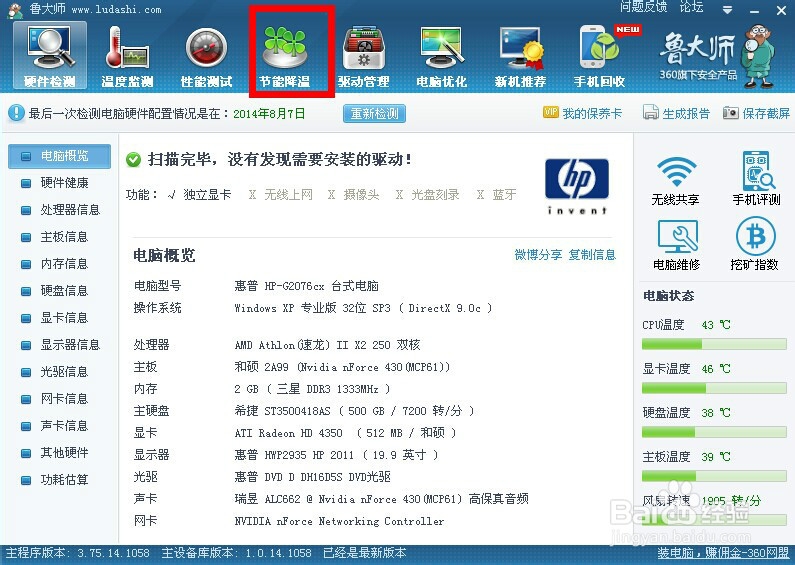The image size is (795, 565).
Task: Click the 三星 DDR3 1333MHz memory value
Action: [x=312, y=389]
